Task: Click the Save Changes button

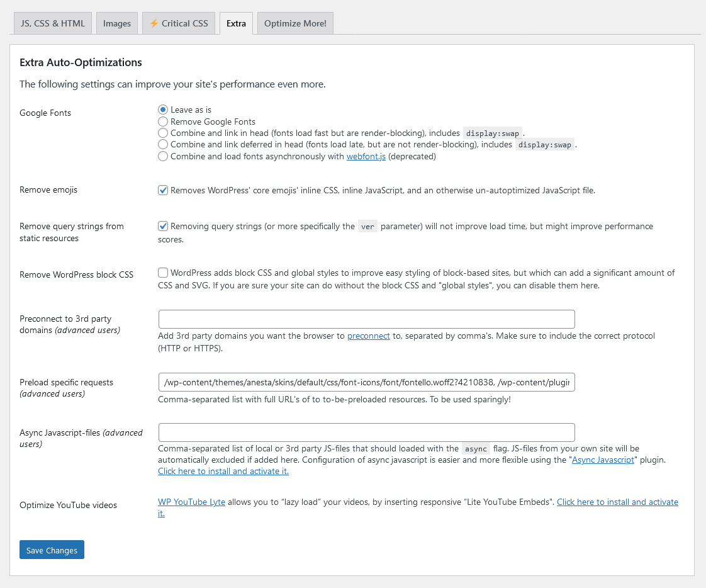Action: pos(52,550)
